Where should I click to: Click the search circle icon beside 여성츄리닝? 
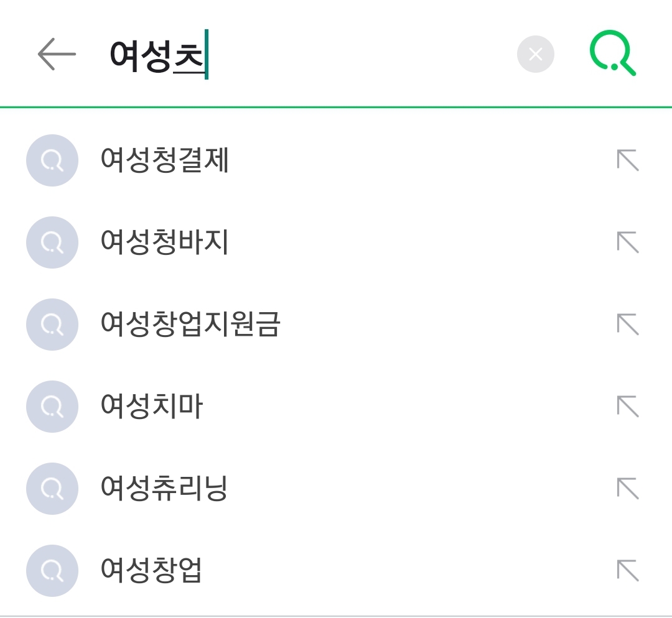coord(52,489)
